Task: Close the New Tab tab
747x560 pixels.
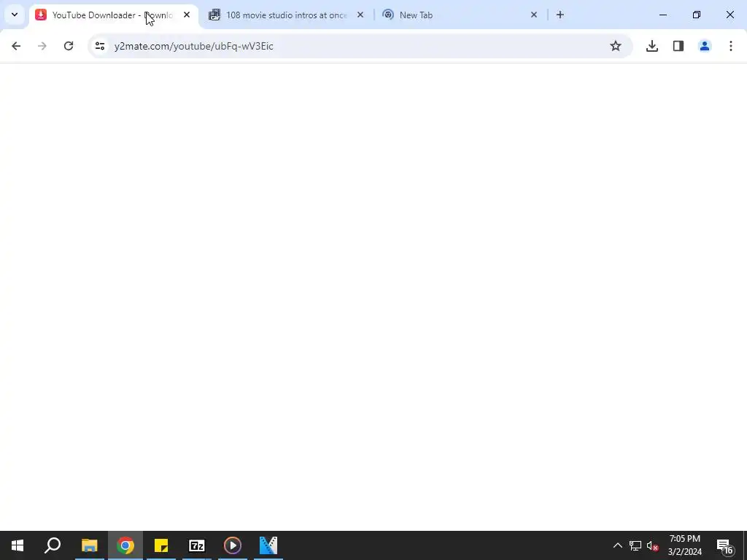Action: [x=533, y=15]
